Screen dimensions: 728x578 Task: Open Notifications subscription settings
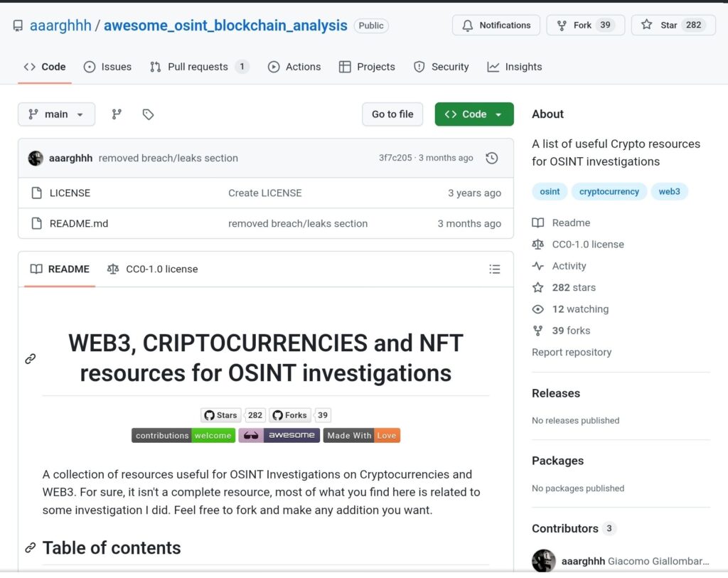click(496, 25)
